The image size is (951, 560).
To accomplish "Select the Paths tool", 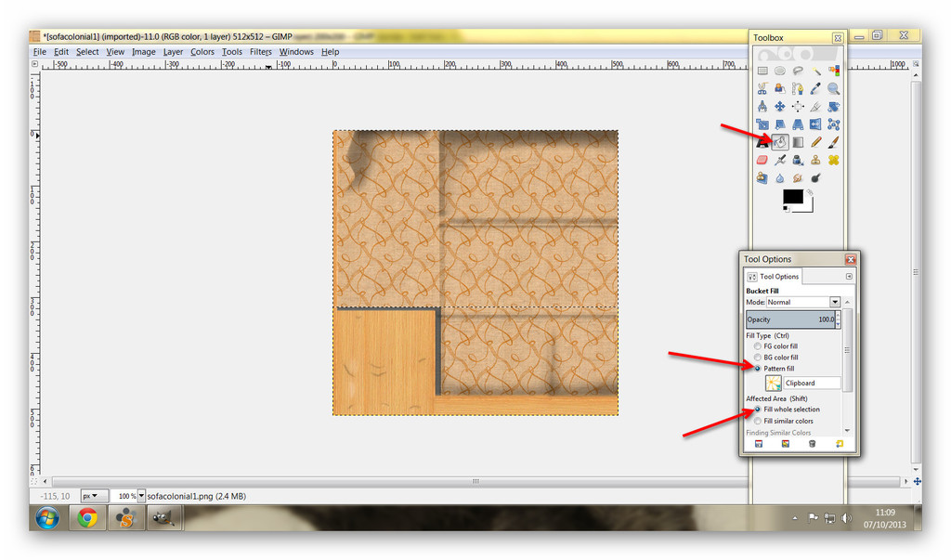I will (x=798, y=89).
